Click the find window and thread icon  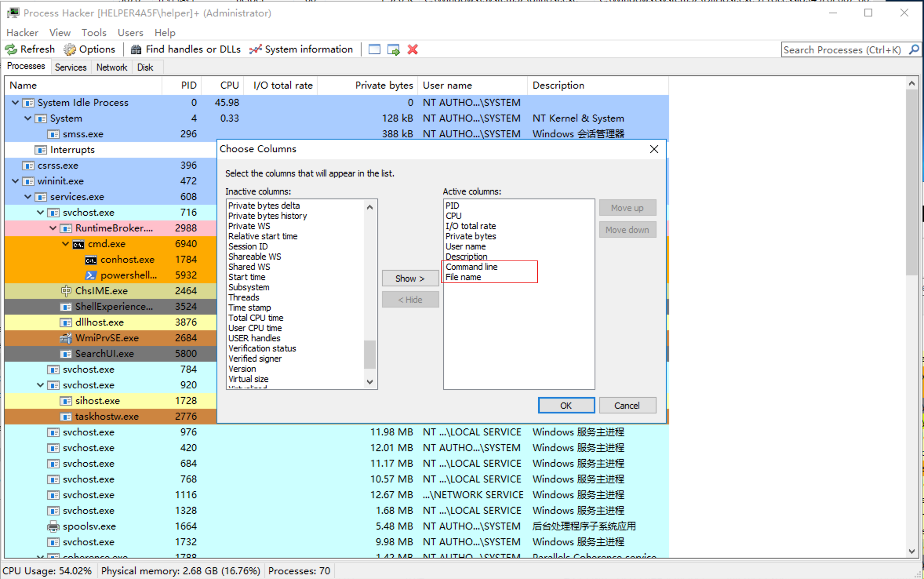tap(393, 49)
